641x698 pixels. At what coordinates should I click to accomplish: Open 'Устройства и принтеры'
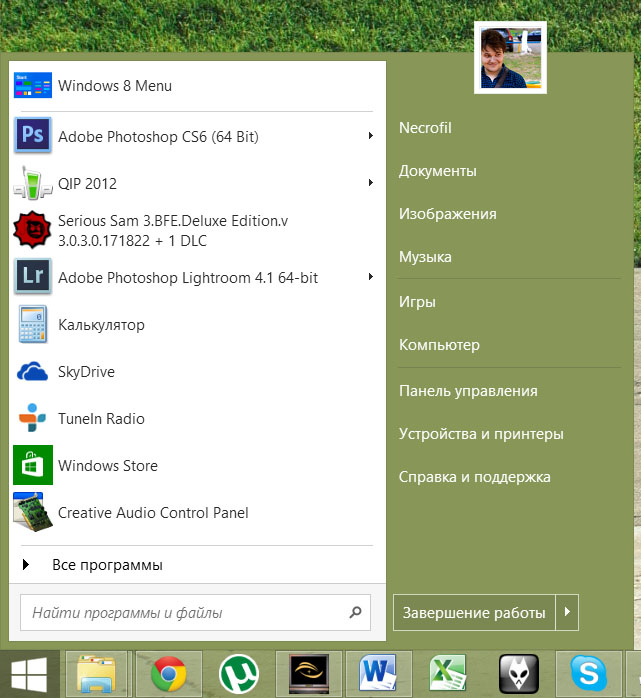481,434
